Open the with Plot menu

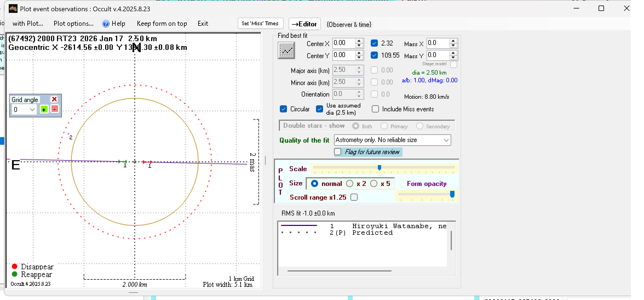(x=28, y=24)
